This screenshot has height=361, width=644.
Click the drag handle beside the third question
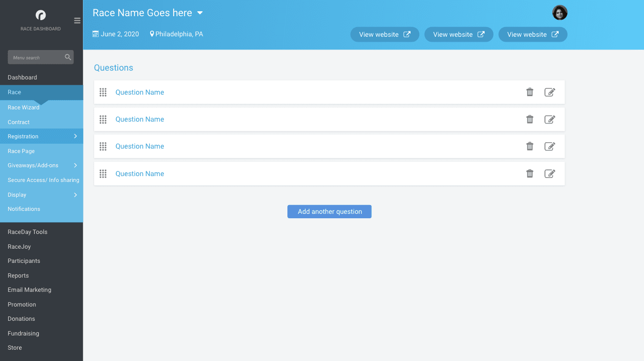tap(103, 146)
